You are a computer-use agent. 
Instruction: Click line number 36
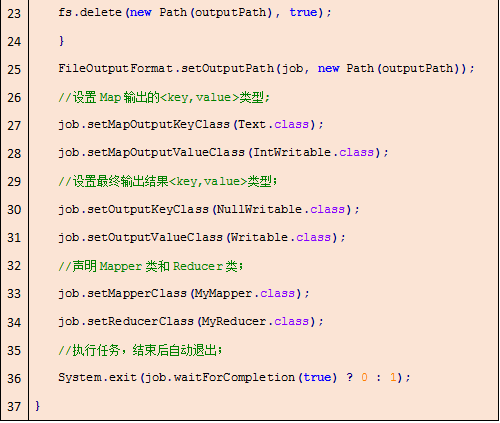click(14, 379)
